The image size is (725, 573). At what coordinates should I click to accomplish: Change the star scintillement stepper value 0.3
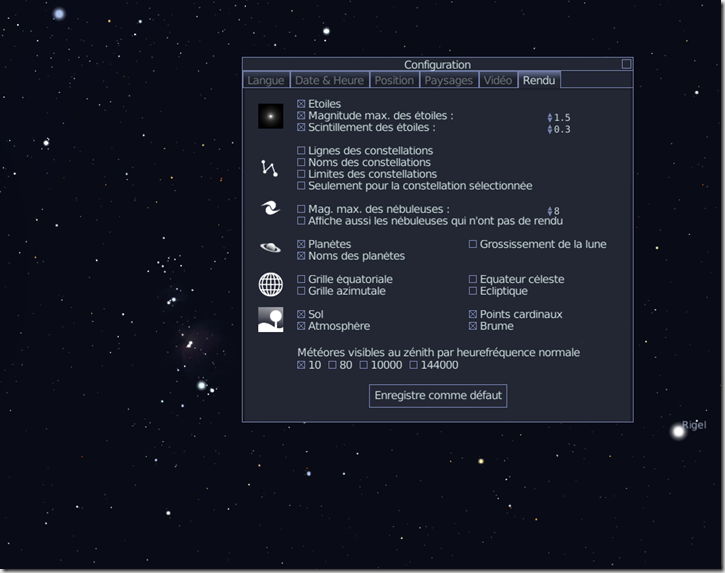click(x=550, y=129)
